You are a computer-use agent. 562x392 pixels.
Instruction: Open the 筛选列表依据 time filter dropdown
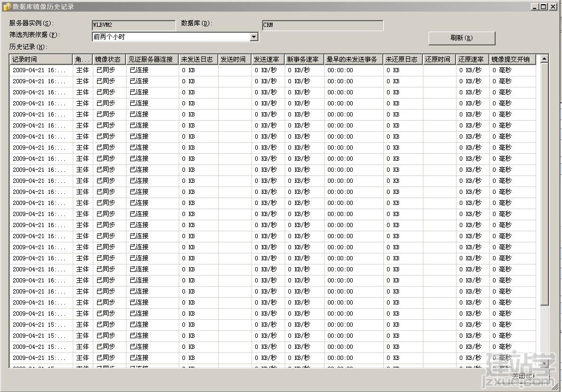(x=169, y=37)
